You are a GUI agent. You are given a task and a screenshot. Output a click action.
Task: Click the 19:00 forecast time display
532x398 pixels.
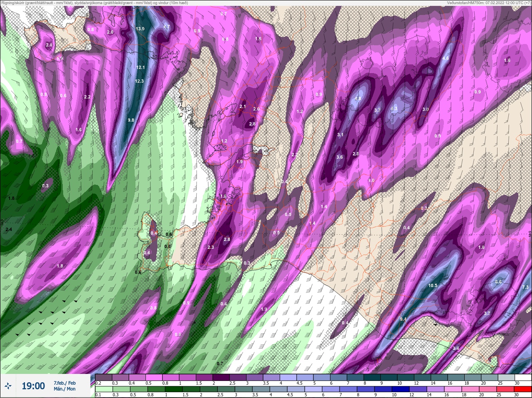click(33, 386)
